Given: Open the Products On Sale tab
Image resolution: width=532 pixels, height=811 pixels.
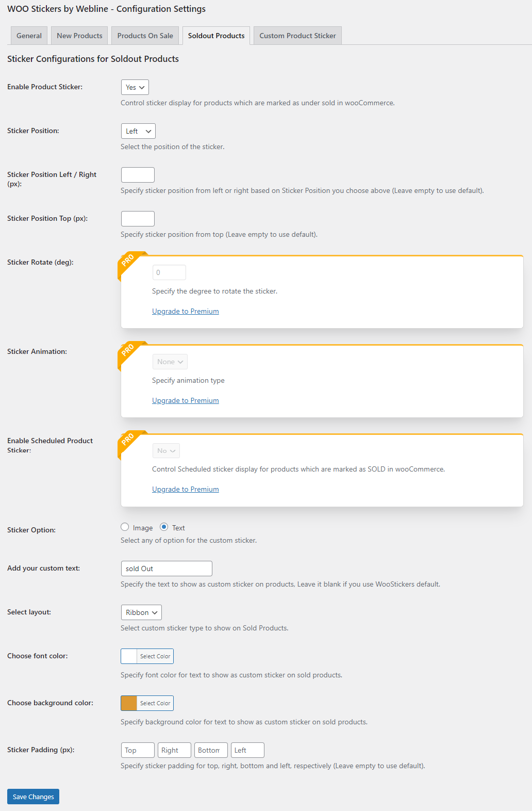Looking at the screenshot, I should [145, 36].
